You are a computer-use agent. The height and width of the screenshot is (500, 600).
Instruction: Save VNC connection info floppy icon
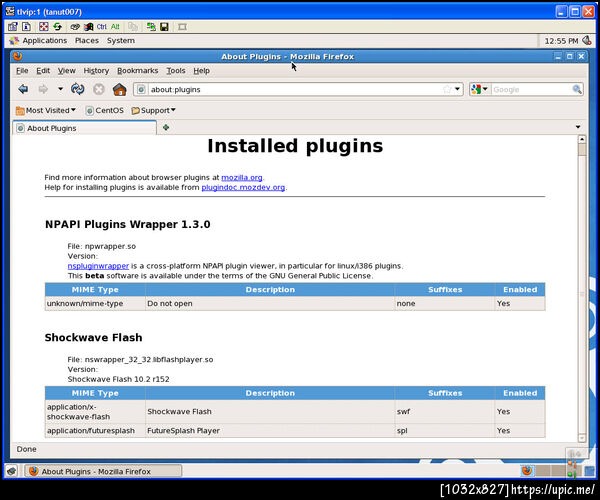(164, 27)
